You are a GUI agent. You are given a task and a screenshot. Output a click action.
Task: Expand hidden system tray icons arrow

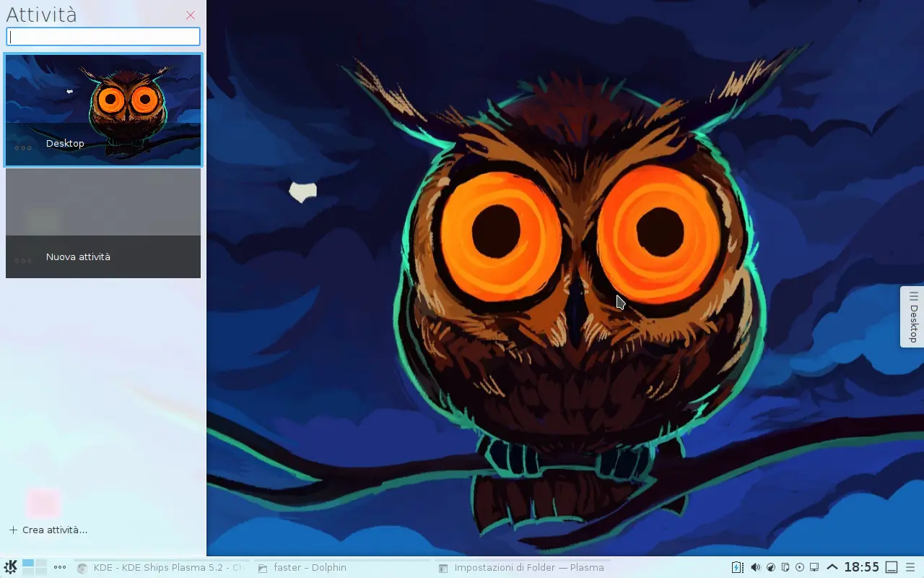click(x=832, y=567)
